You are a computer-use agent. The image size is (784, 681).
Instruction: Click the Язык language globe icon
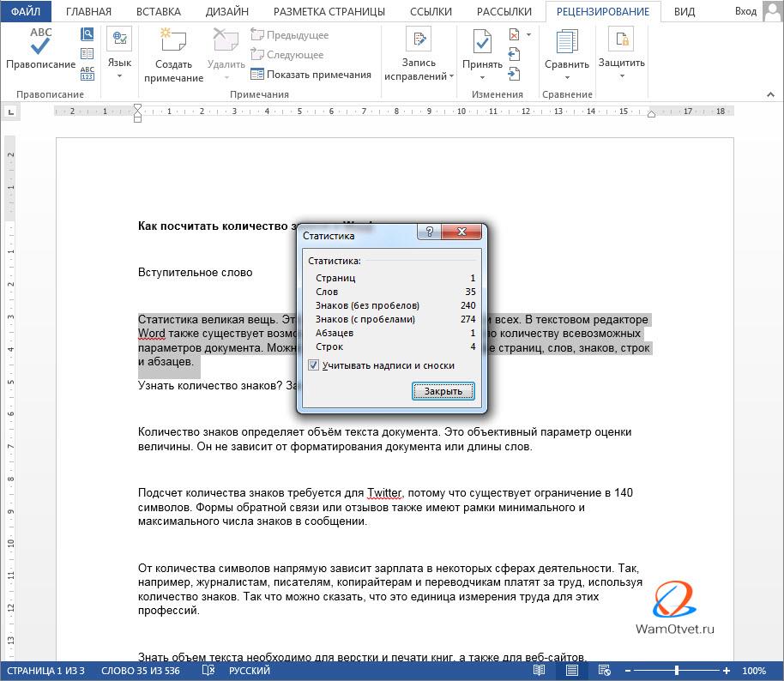tap(119, 39)
